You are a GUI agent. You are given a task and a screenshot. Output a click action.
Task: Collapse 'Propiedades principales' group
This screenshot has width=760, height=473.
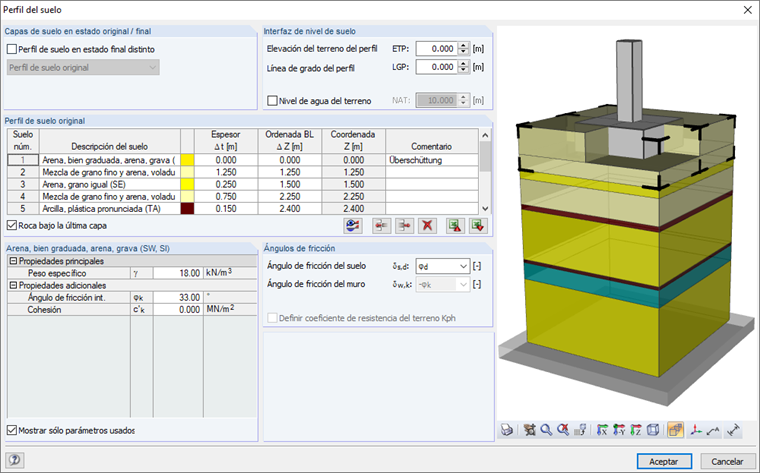(x=14, y=261)
